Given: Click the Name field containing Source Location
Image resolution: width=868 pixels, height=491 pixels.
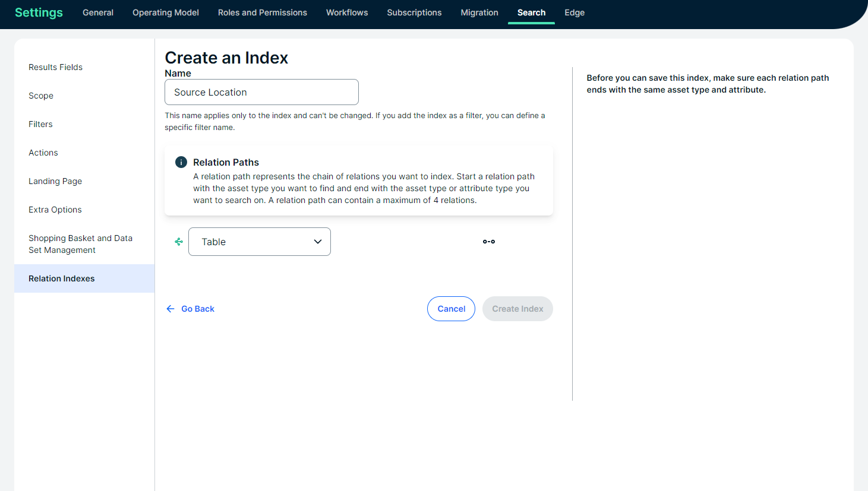Looking at the screenshot, I should click(261, 92).
